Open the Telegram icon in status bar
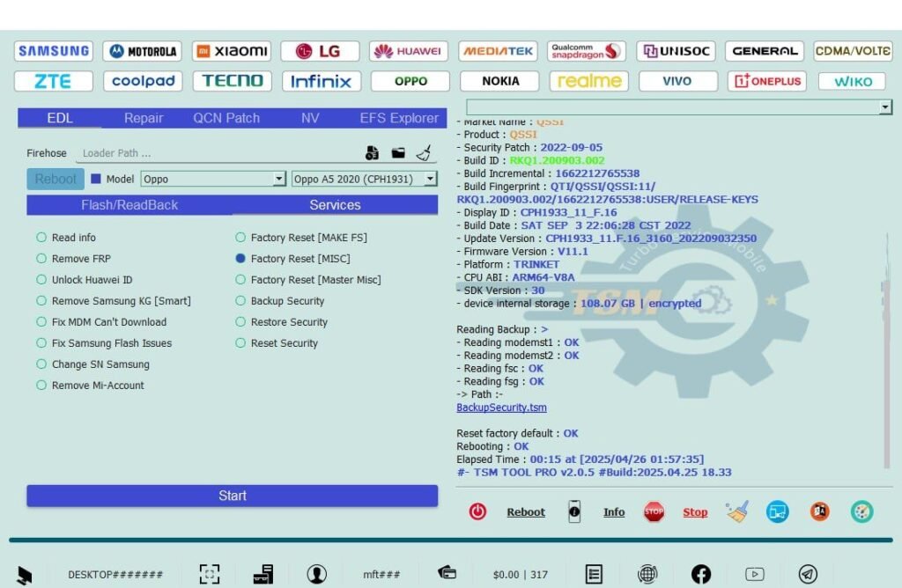The image size is (902, 588). tap(808, 574)
